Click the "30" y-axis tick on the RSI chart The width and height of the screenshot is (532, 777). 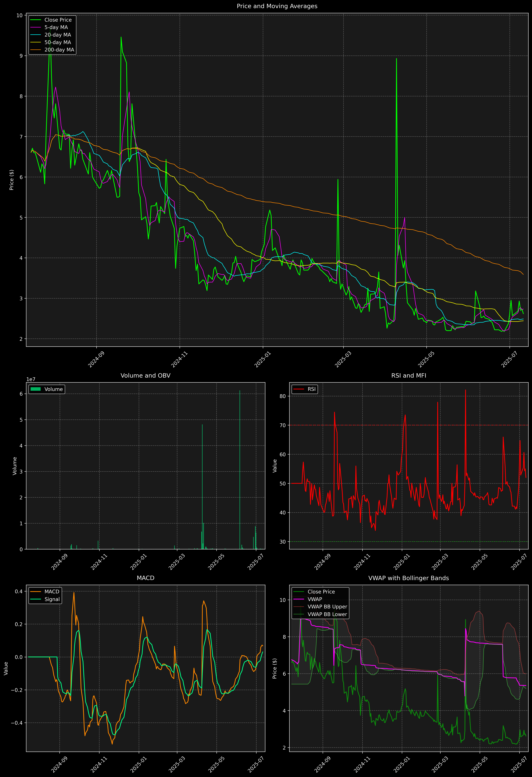283,542
